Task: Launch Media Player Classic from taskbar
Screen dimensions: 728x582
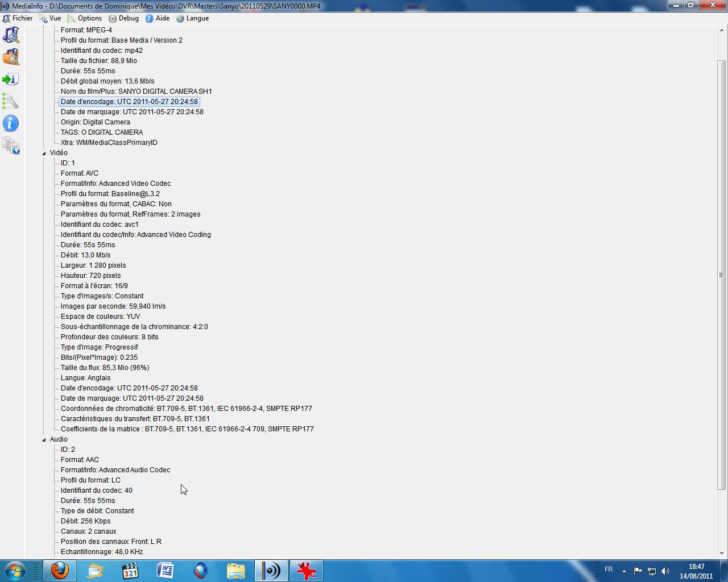Action: (x=130, y=571)
